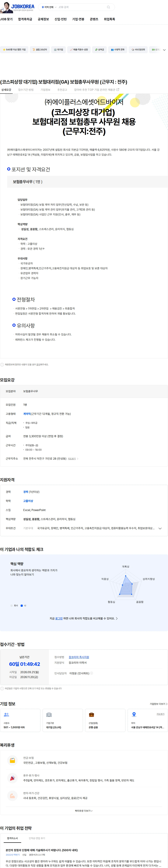Click the search magnifier icon
This screenshot has height=868, width=168.
[108, 7]
